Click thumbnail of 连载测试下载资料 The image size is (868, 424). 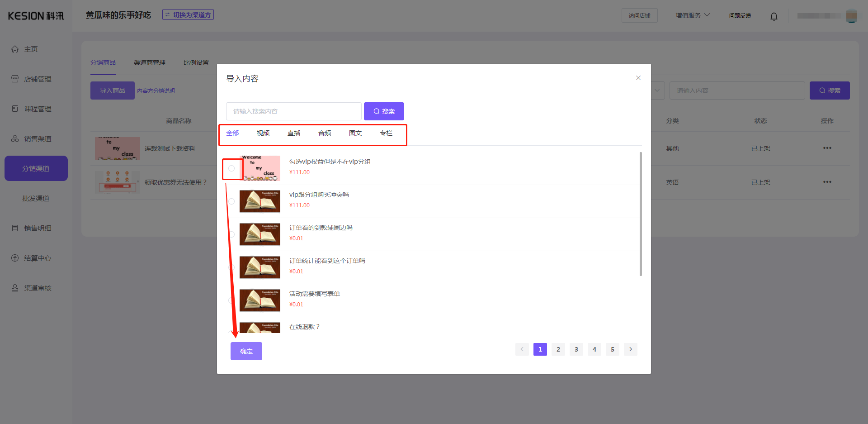point(118,148)
